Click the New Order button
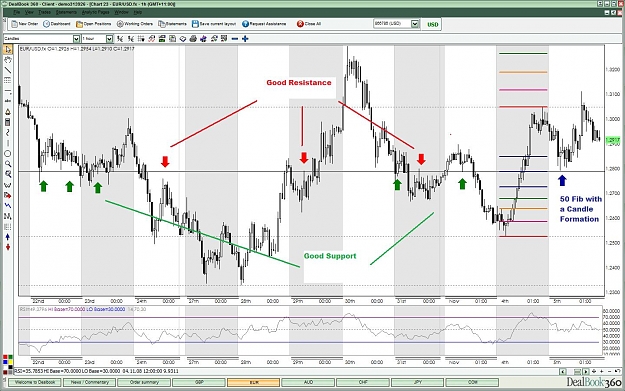This screenshot has width=625, height=391. click(x=25, y=24)
